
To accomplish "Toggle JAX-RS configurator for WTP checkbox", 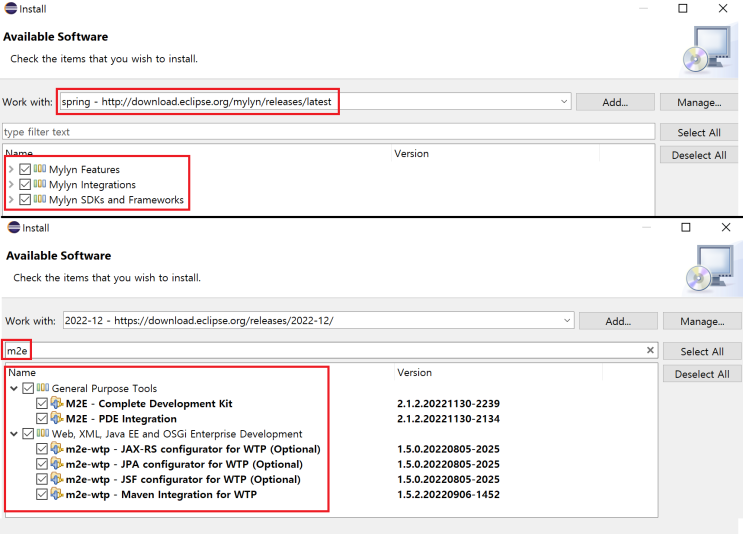I will tap(42, 449).
